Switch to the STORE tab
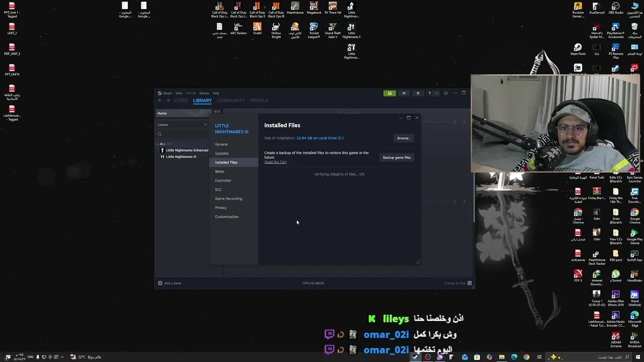This screenshot has width=644, height=362. click(181, 101)
